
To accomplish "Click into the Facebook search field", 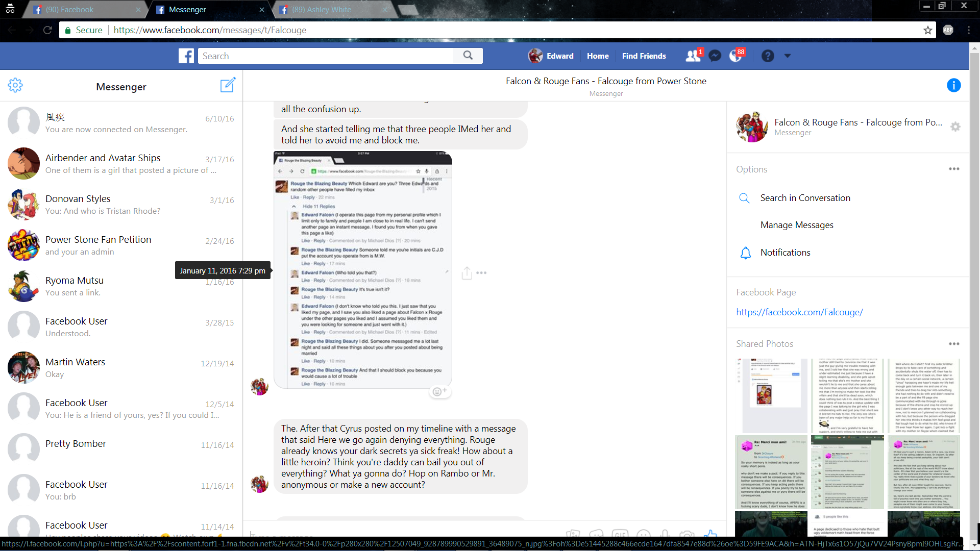I will pos(326,56).
